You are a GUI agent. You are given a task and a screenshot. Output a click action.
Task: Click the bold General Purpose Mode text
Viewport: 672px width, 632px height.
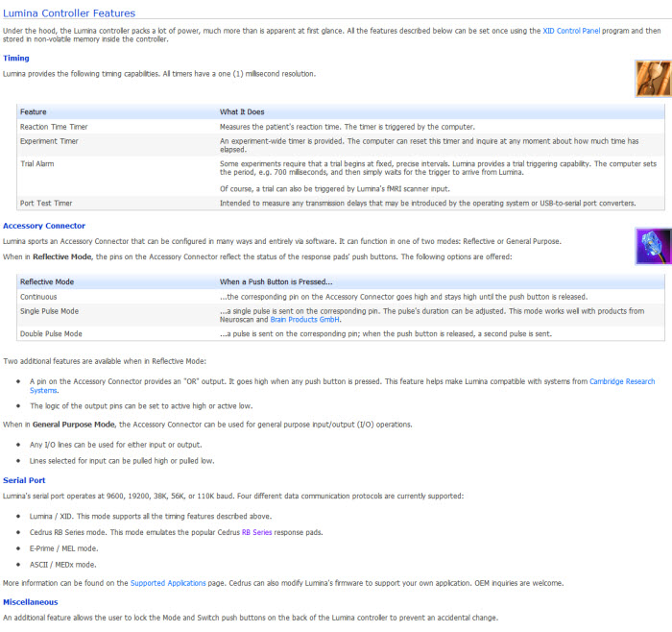pyautogui.click(x=74, y=424)
